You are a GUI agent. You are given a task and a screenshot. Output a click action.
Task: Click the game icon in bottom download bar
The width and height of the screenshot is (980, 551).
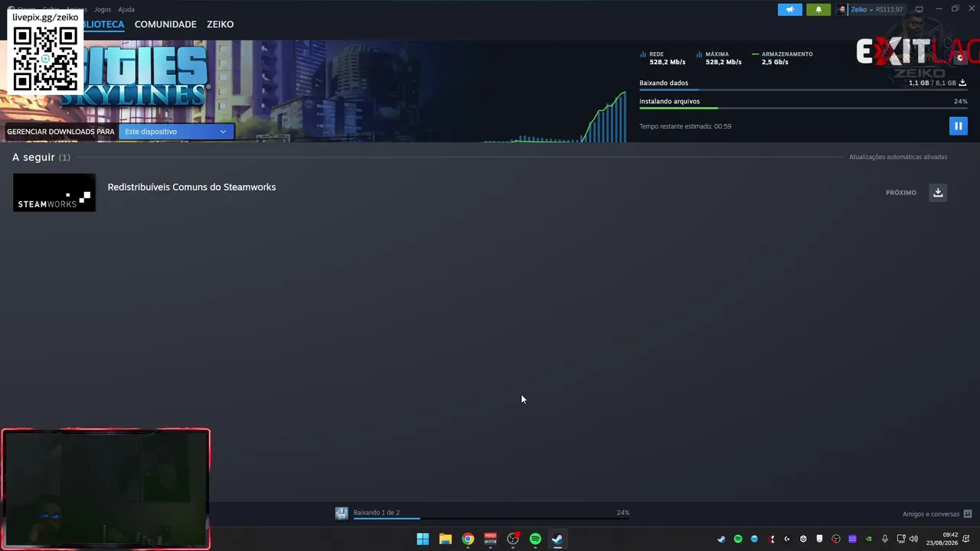(341, 514)
